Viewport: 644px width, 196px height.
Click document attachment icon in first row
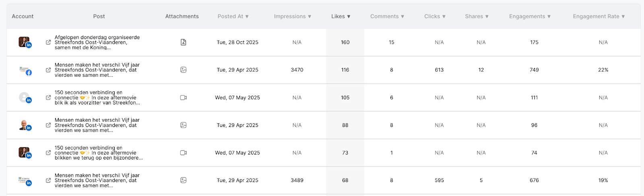click(183, 42)
